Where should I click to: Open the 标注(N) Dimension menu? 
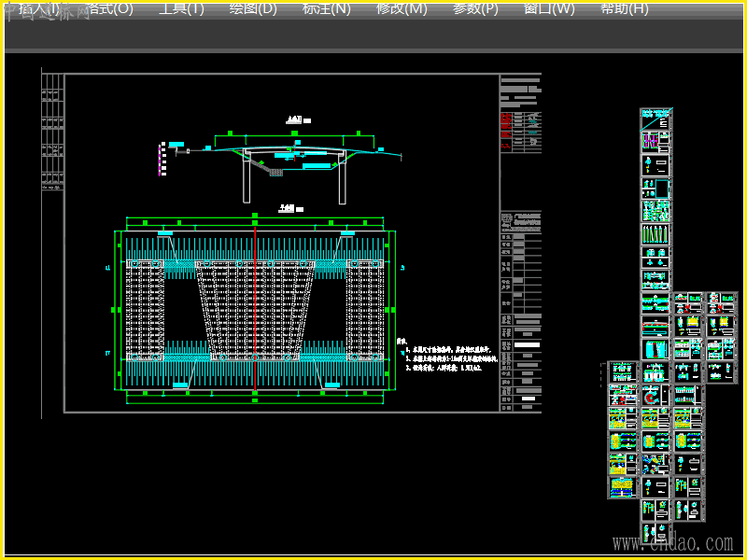coord(327,9)
